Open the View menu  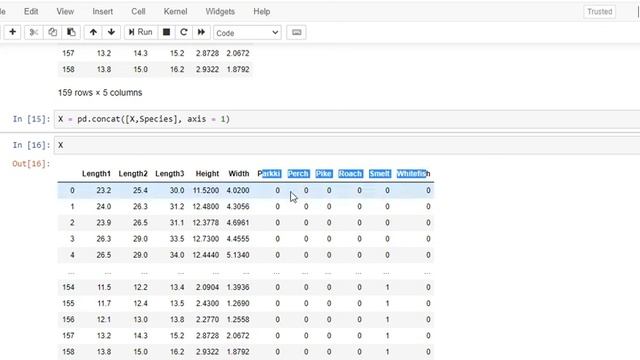[65, 11]
